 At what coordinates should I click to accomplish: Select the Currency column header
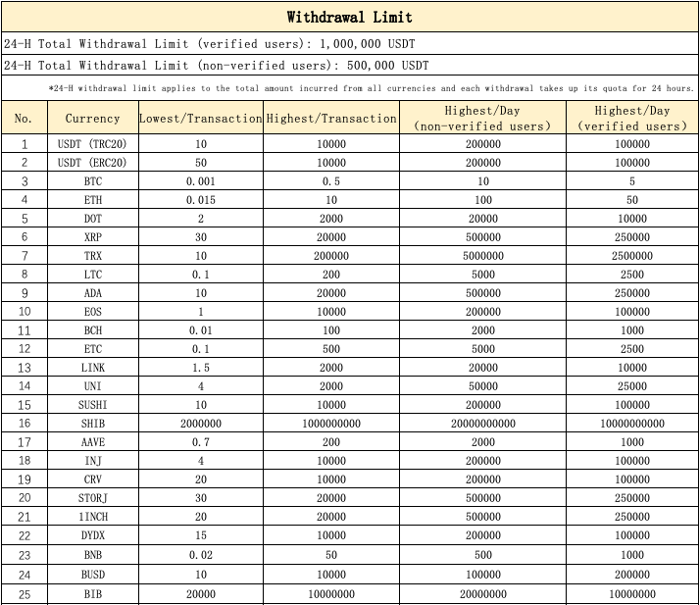[92, 119]
